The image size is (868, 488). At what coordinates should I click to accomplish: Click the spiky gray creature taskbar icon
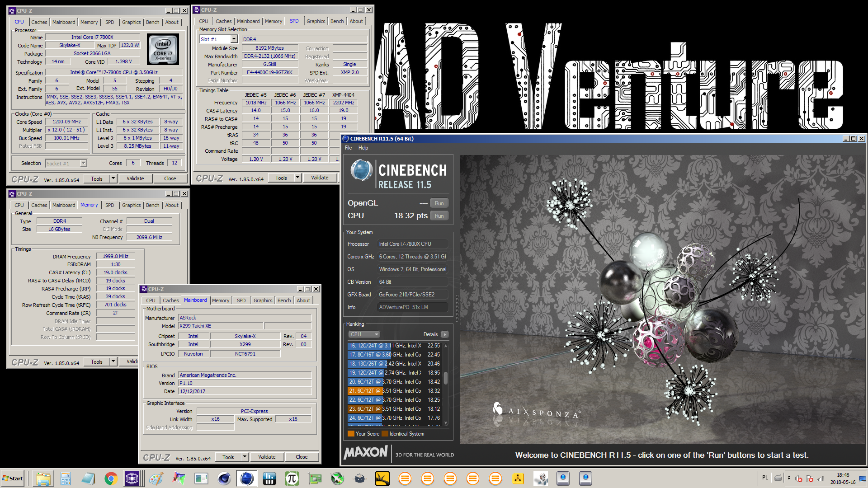click(360, 478)
